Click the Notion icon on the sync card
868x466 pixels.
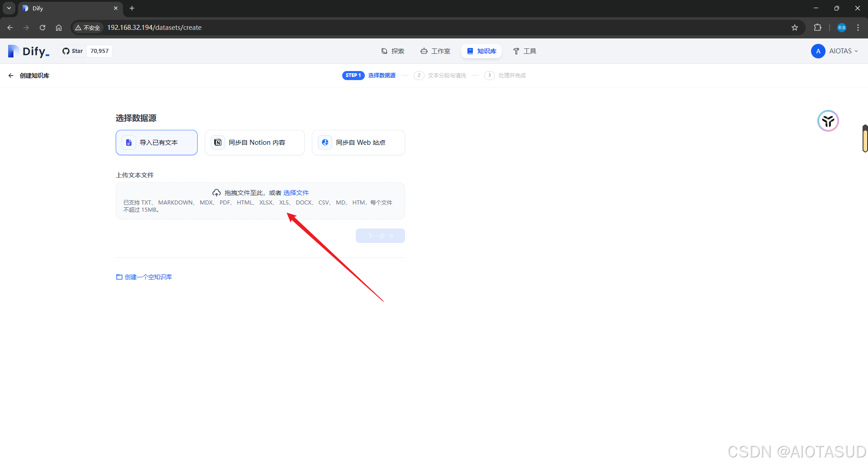click(x=217, y=142)
